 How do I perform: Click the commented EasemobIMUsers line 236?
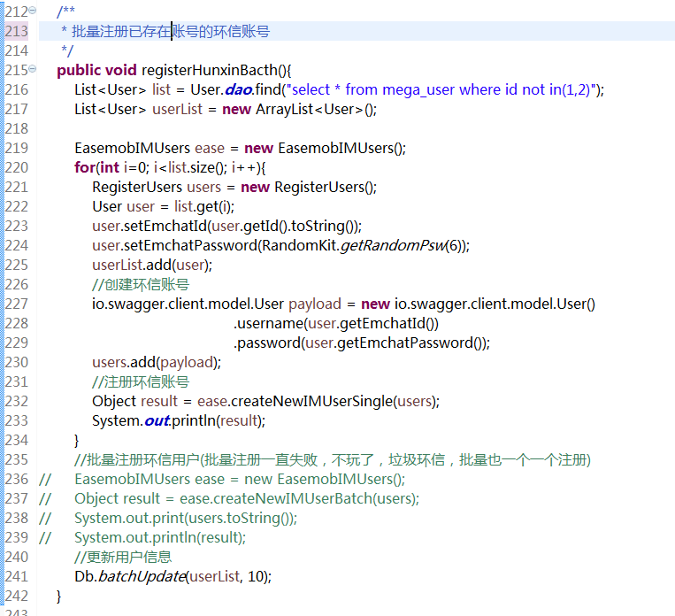tap(240, 480)
